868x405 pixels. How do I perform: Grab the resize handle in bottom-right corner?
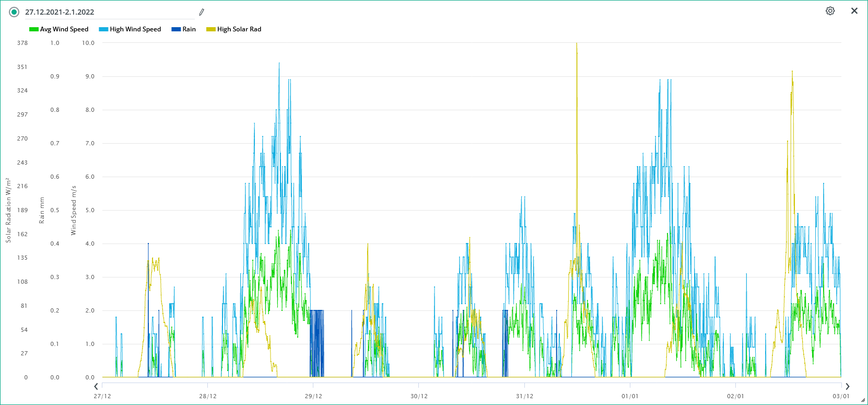(863, 400)
